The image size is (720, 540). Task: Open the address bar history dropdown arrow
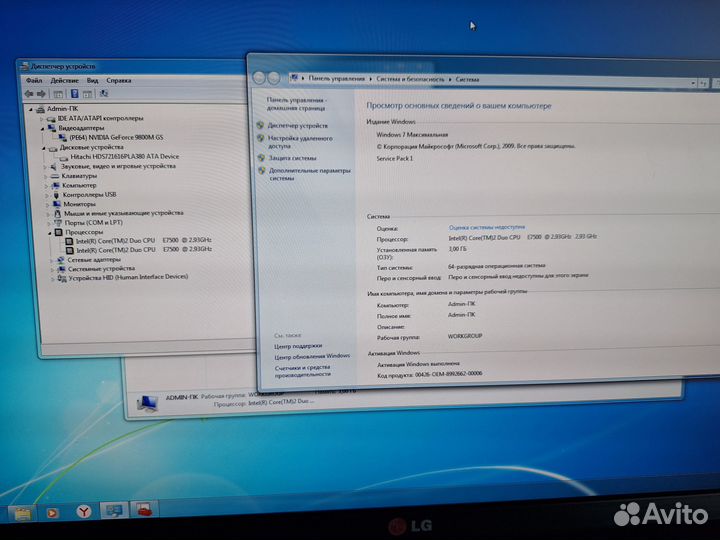(x=693, y=83)
